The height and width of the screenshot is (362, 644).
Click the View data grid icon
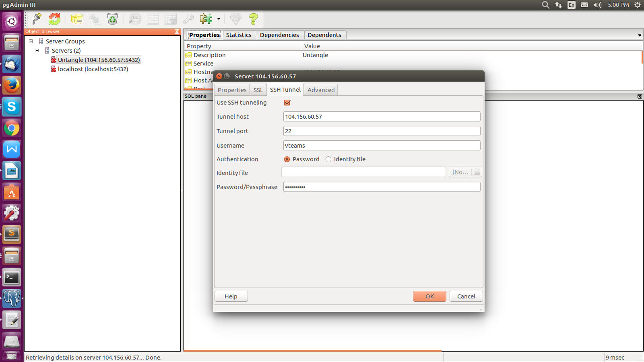(x=153, y=19)
